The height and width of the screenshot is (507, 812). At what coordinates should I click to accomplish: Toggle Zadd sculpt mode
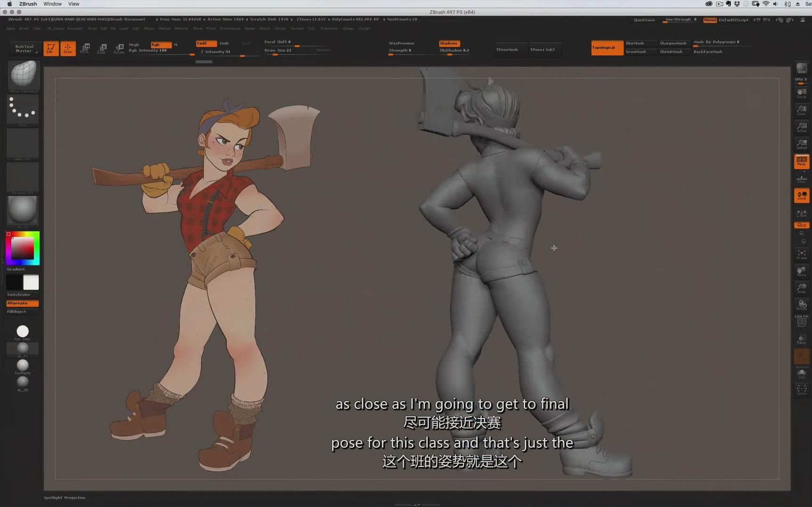[x=206, y=43]
